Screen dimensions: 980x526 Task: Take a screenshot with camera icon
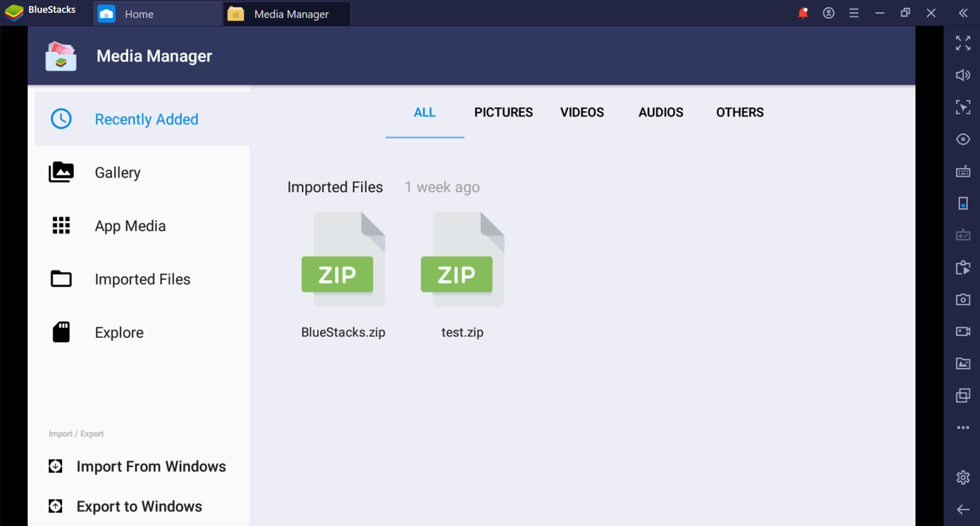[x=963, y=299]
